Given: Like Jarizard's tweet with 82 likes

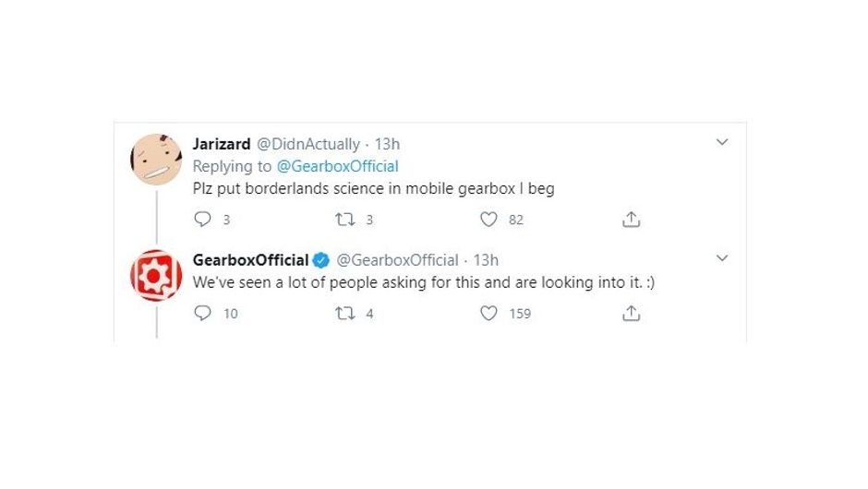Looking at the screenshot, I should click(x=489, y=220).
